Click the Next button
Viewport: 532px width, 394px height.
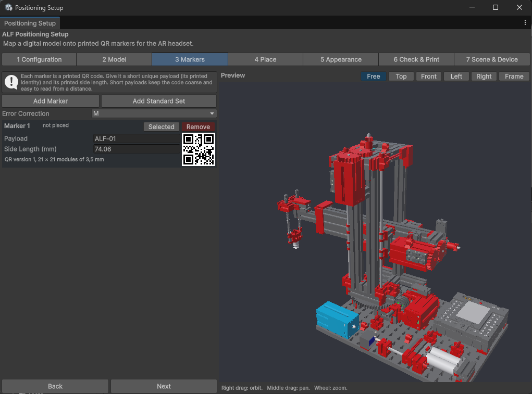[164, 386]
